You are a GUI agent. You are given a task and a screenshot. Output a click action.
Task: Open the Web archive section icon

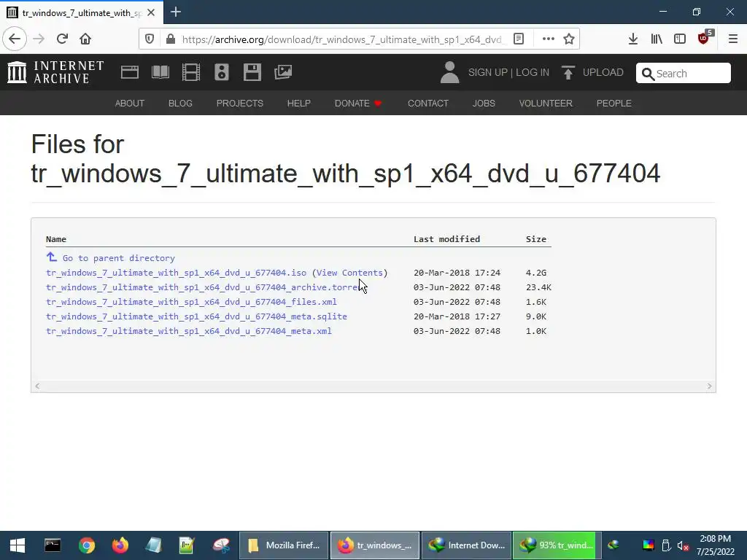[130, 72]
